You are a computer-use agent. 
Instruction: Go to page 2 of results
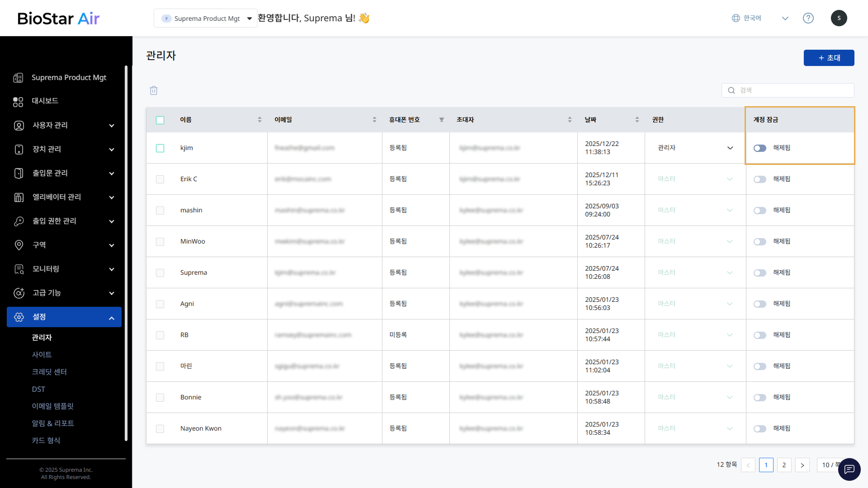point(784,465)
